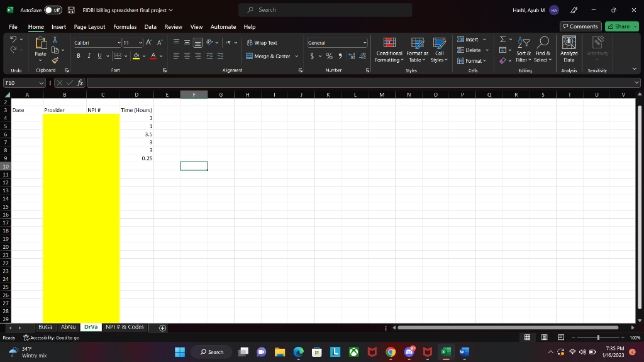
Task: Expand the fill color dropdown arrow
Action: [x=144, y=56]
